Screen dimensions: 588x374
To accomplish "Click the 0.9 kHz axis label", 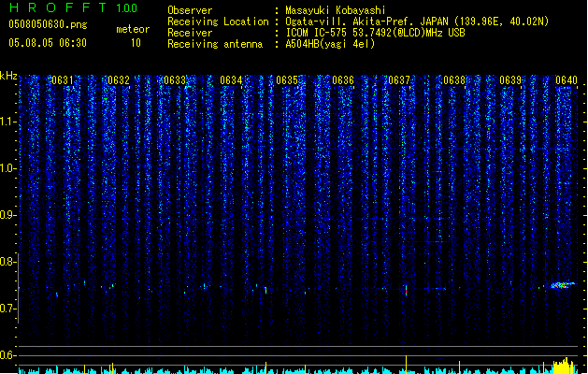I will point(7,215).
